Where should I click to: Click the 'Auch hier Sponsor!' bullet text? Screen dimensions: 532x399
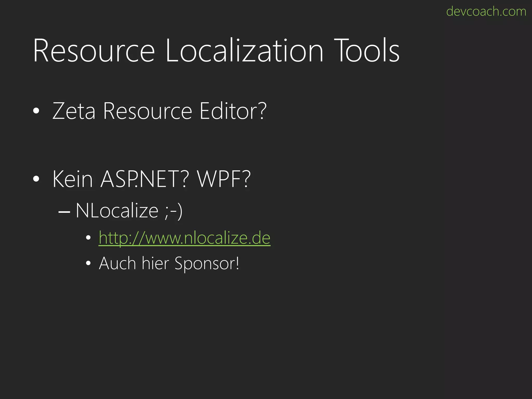[169, 263]
